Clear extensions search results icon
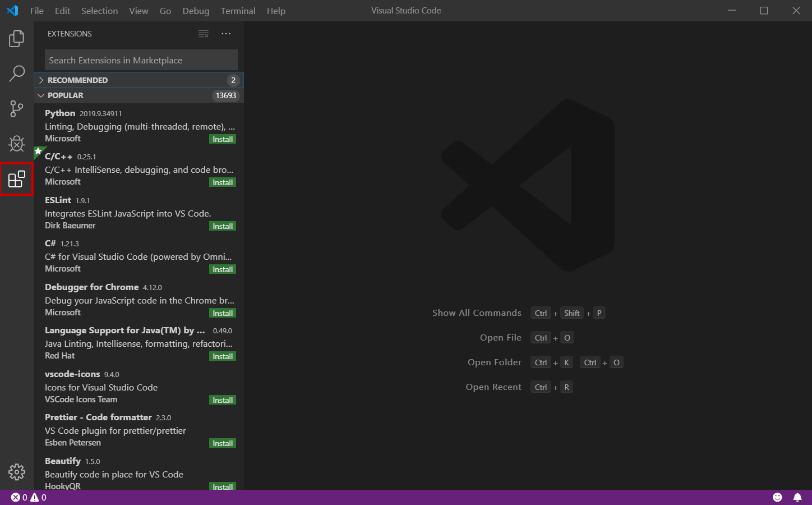Viewport: 812px width, 505px height. tap(204, 34)
